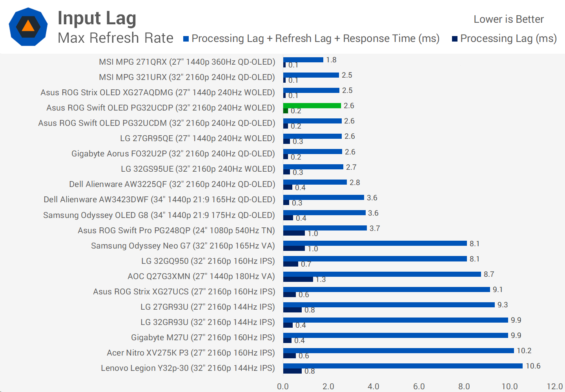
Task: Select the Acer Nitro XV275K P3 label
Action: [191, 353]
